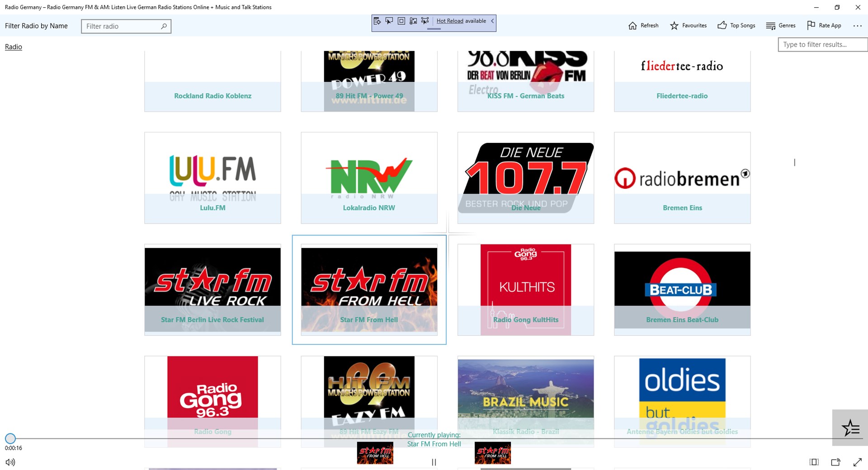The width and height of the screenshot is (868, 470).
Task: Click the Refresh button
Action: click(x=643, y=26)
